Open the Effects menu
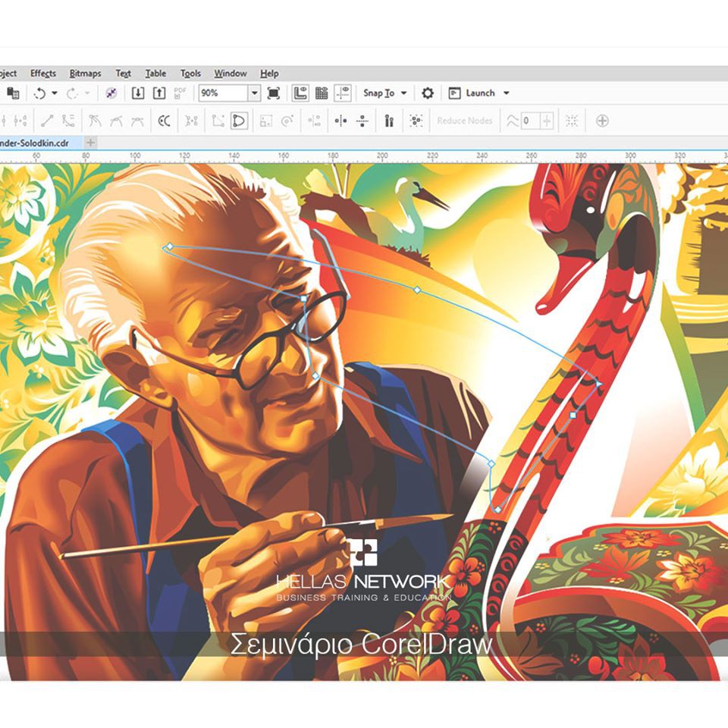 pos(43,74)
